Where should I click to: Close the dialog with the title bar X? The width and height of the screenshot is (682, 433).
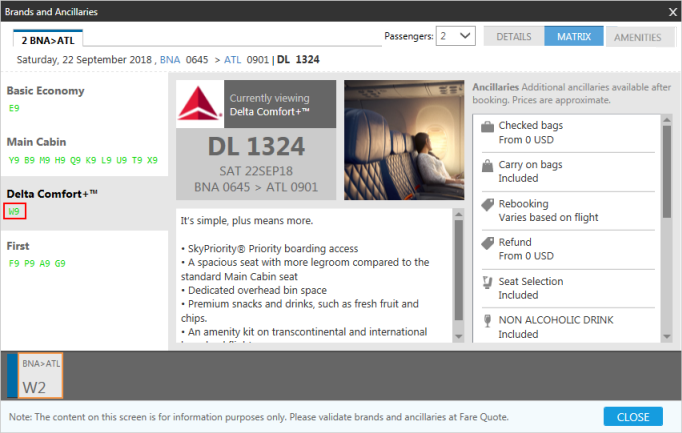(672, 11)
